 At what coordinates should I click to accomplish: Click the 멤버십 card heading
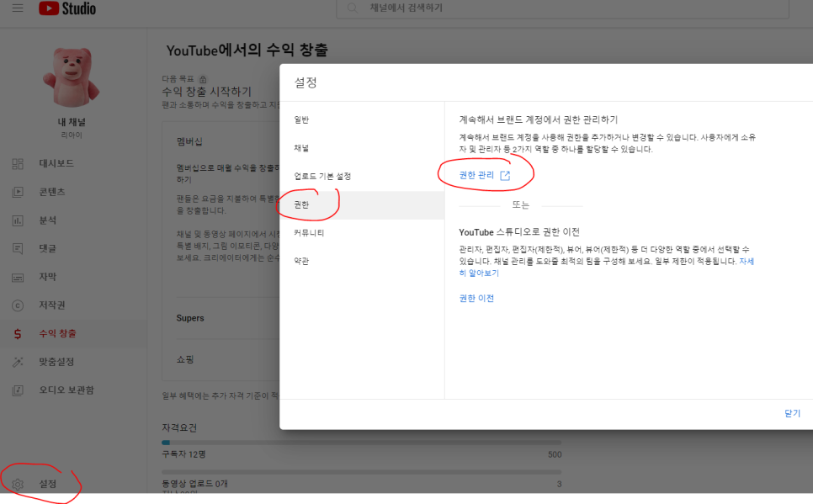coord(189,141)
